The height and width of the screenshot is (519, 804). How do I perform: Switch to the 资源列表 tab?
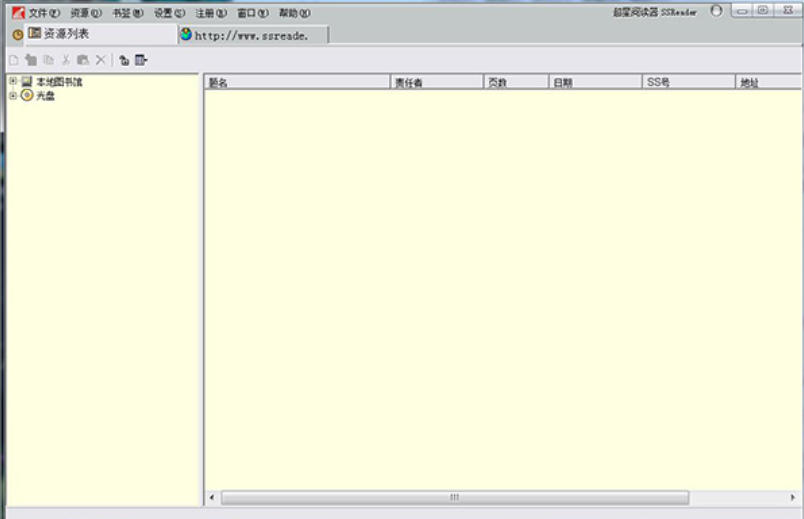click(66, 34)
